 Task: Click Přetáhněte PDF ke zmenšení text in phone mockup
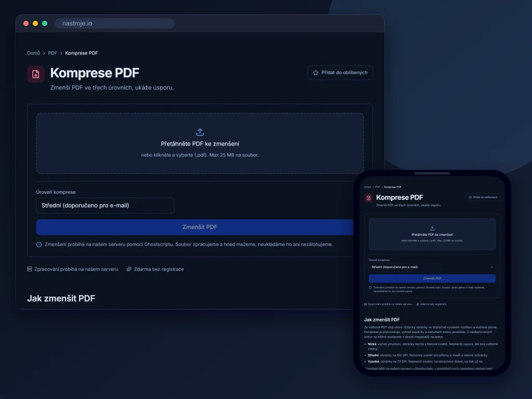[432, 234]
